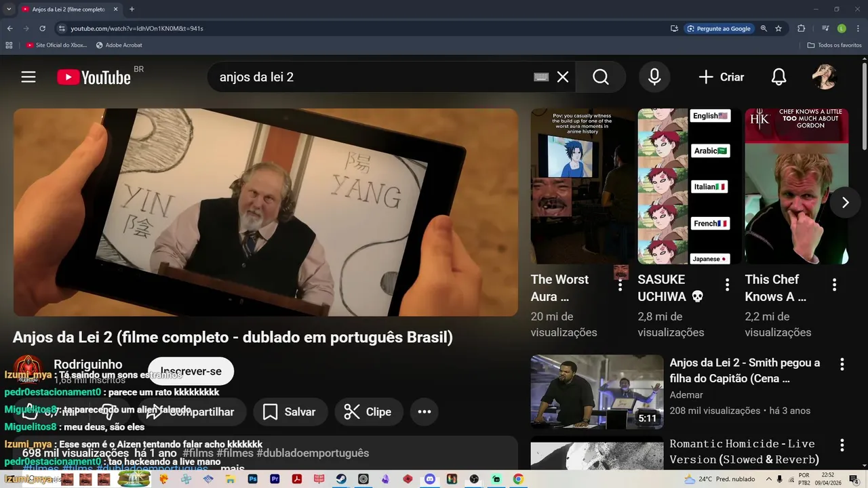Open 'Romantic Homicide - Live Version' title

744,451
